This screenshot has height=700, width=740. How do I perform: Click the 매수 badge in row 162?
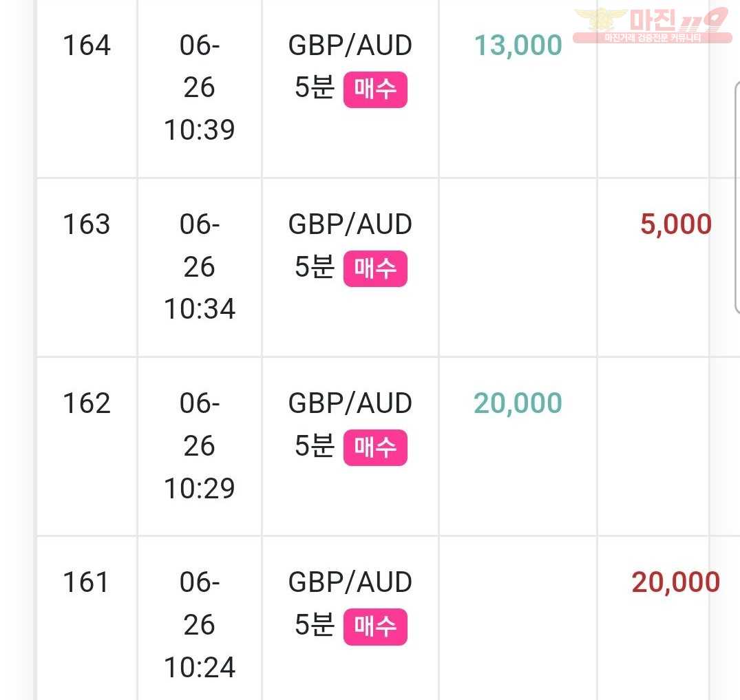coord(375,447)
